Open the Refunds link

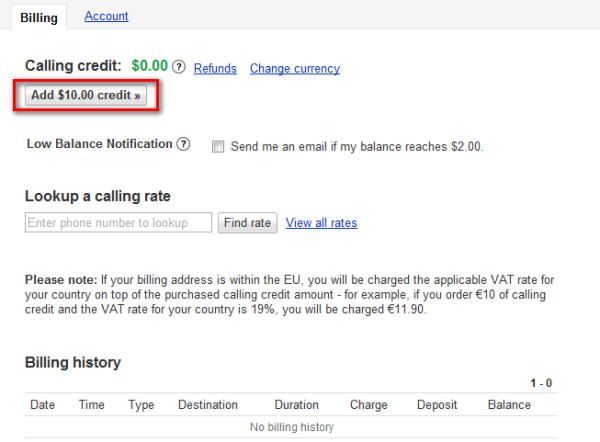[215, 69]
